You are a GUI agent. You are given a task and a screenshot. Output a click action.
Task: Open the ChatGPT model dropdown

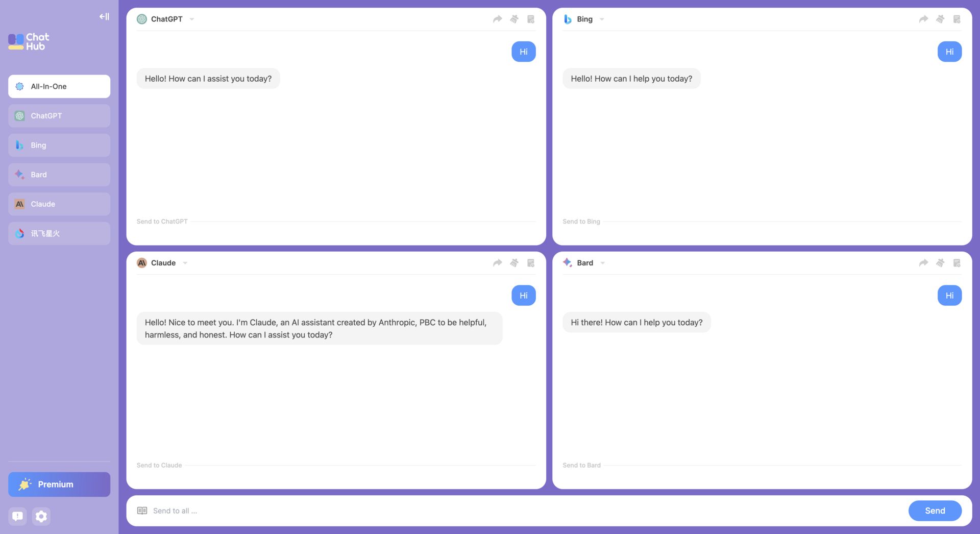(x=191, y=19)
